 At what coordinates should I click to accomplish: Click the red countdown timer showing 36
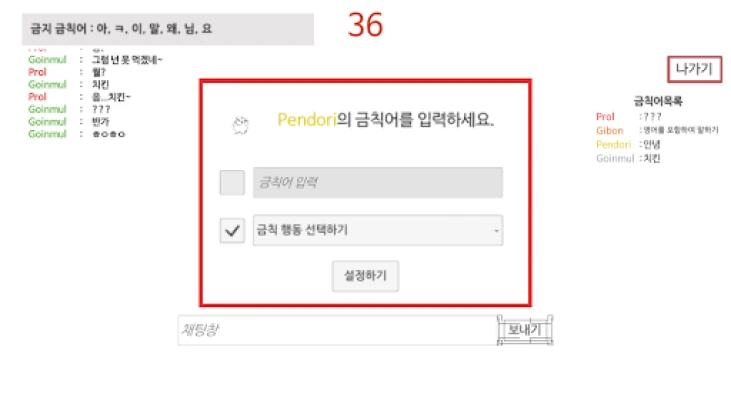click(x=366, y=25)
